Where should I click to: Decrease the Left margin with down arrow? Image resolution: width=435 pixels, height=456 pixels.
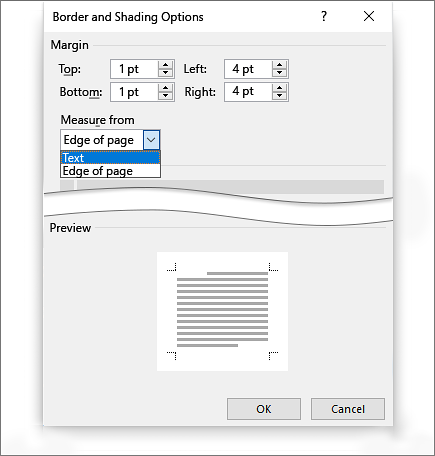click(279, 73)
